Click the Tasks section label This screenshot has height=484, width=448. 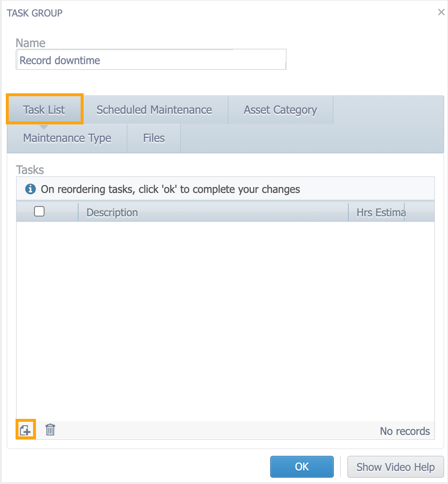[x=30, y=170]
